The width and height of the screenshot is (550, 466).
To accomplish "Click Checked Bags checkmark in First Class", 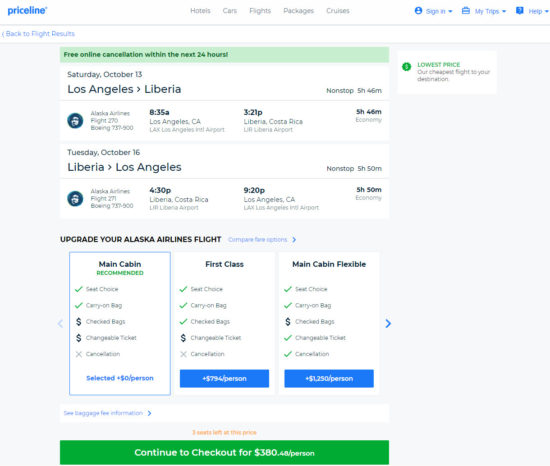I will pos(183,322).
